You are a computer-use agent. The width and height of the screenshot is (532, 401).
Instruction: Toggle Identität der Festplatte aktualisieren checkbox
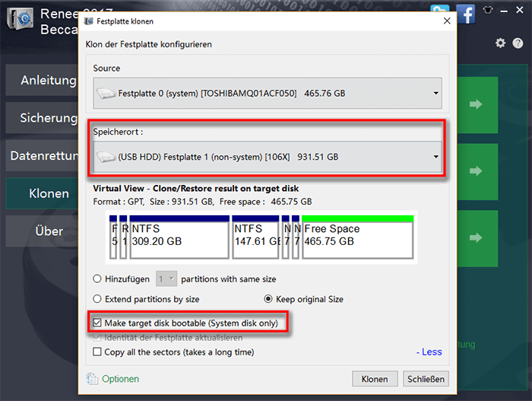97,337
